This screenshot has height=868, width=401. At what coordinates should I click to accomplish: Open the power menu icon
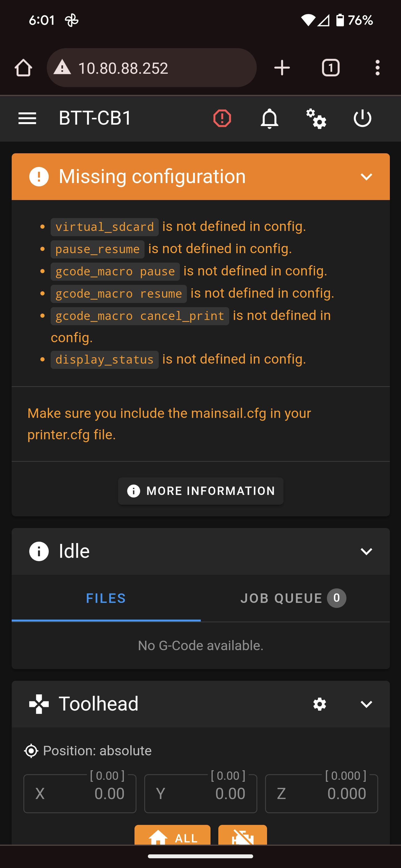click(x=362, y=118)
